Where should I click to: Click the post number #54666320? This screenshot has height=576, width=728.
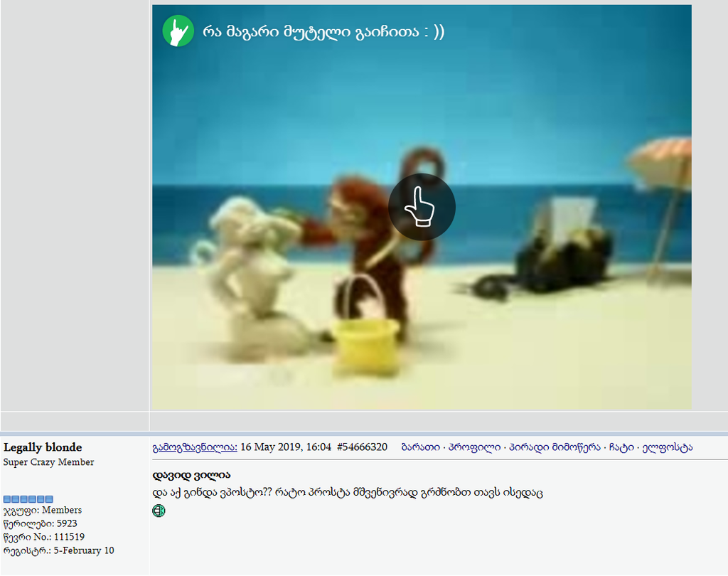(x=362, y=447)
